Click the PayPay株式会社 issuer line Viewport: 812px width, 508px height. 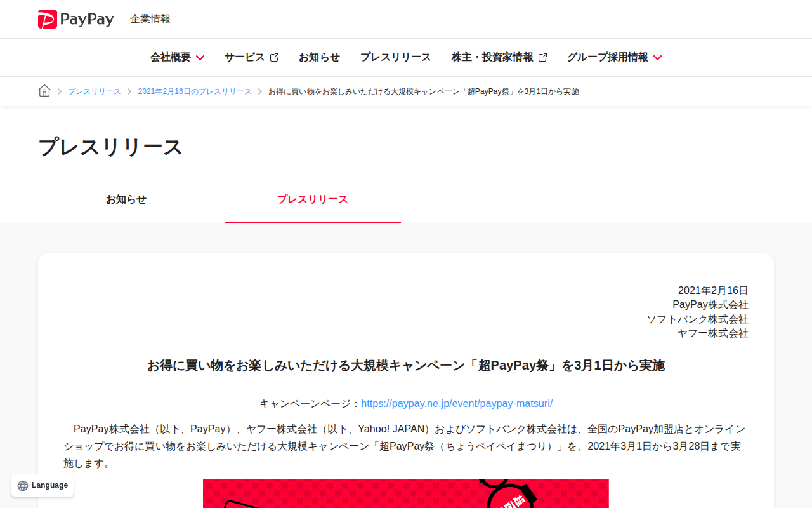[710, 305]
